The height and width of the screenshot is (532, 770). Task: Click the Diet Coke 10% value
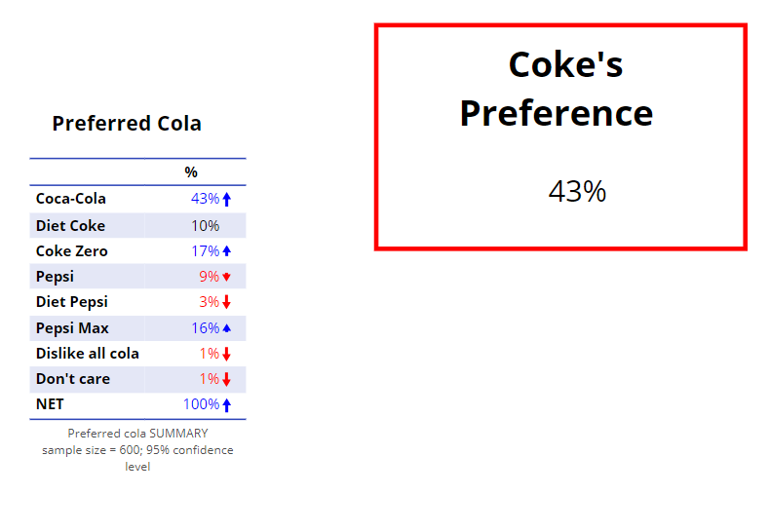tap(206, 226)
